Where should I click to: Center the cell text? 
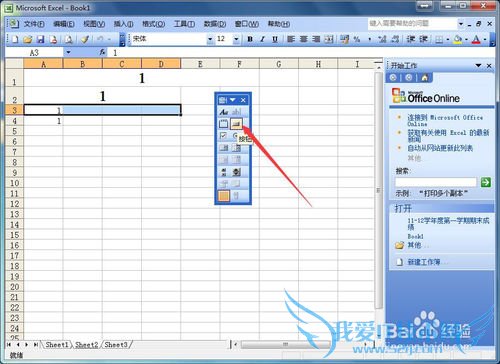point(303,39)
